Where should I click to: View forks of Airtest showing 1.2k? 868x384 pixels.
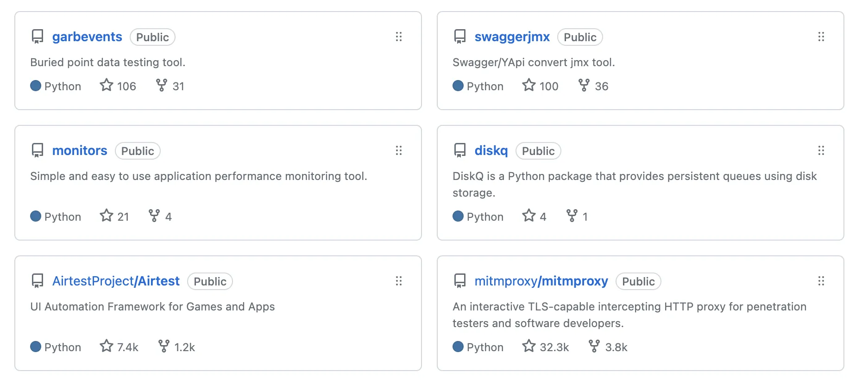(x=176, y=347)
